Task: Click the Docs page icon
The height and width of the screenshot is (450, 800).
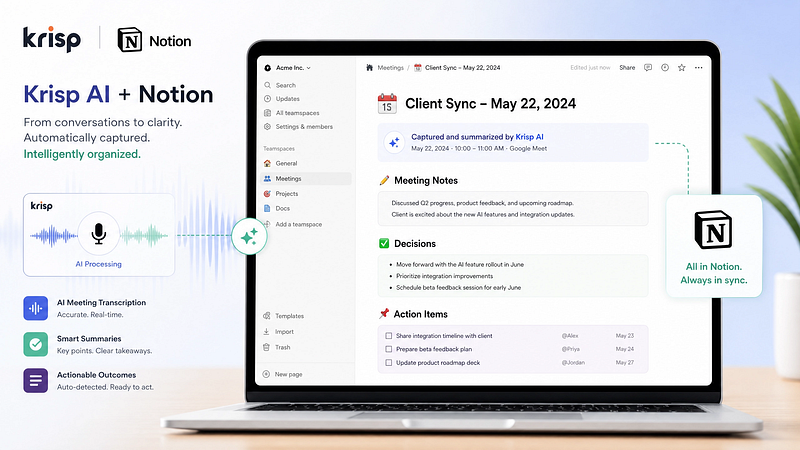Action: (267, 208)
